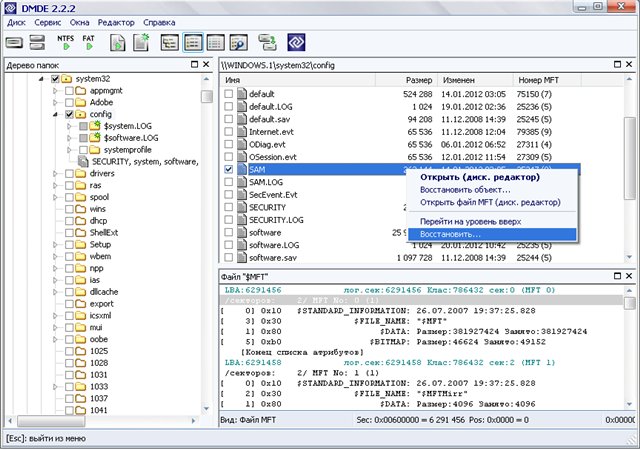
Task: Click the folder tree vertical scrollbar thumb
Action: tap(207, 96)
